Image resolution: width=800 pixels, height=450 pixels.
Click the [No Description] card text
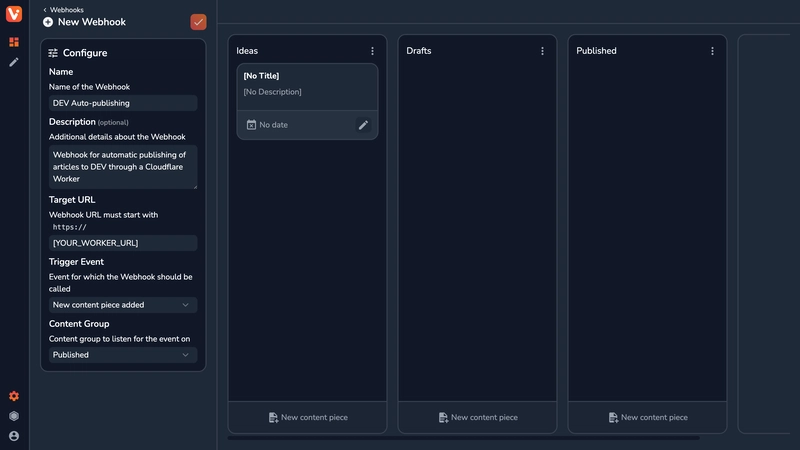pyautogui.click(x=272, y=92)
